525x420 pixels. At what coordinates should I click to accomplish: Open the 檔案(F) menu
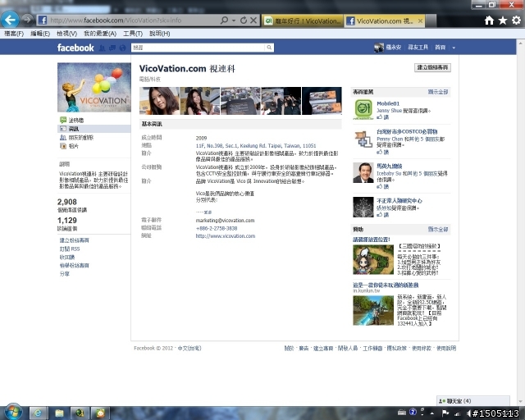pos(14,34)
